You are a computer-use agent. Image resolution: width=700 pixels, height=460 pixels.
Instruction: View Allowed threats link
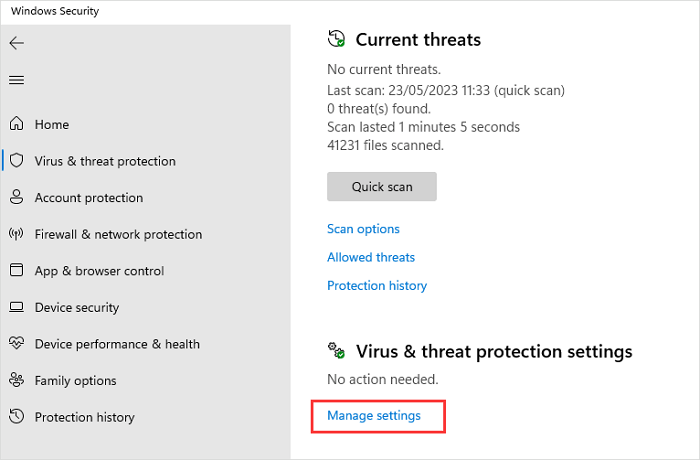(371, 257)
